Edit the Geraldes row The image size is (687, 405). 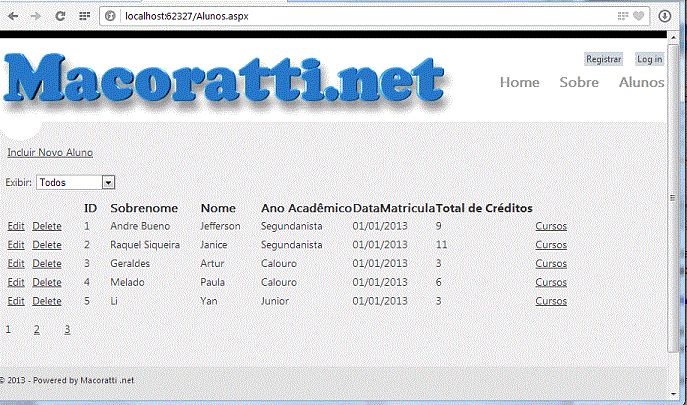tap(16, 264)
